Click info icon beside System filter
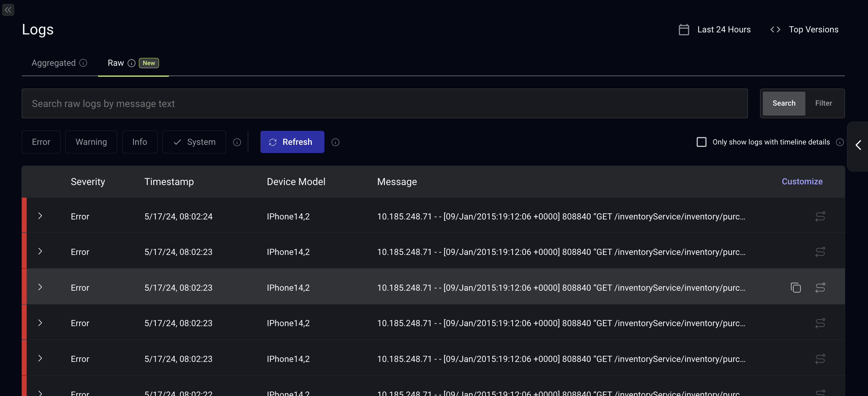This screenshot has height=396, width=868. [237, 142]
